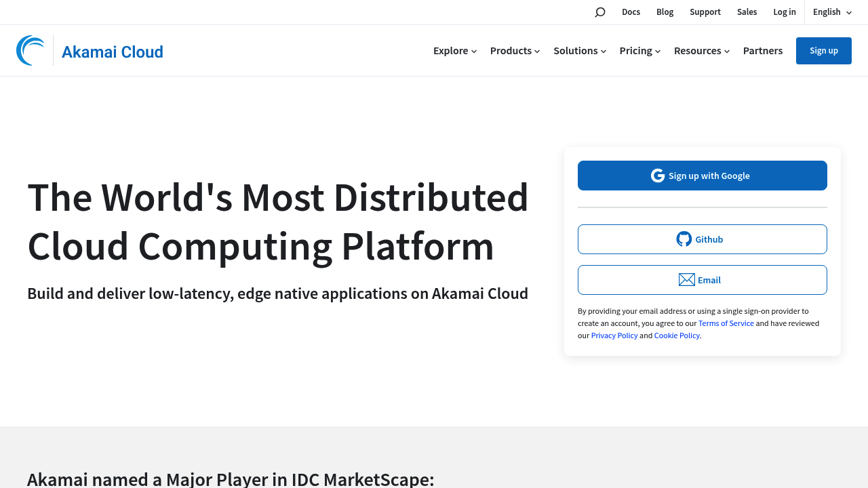This screenshot has width=868, height=488.
Task: Sign up using the Github option
Action: click(703, 239)
